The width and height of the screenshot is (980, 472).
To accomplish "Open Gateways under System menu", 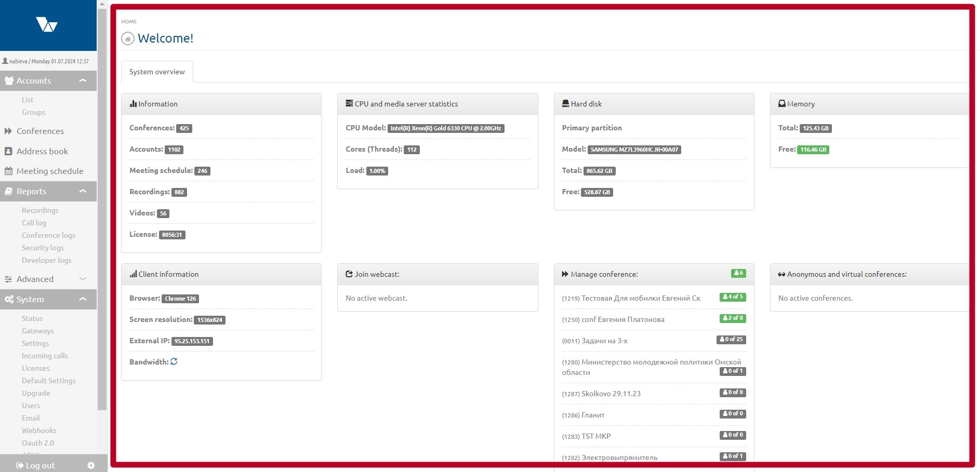I will click(x=37, y=331).
